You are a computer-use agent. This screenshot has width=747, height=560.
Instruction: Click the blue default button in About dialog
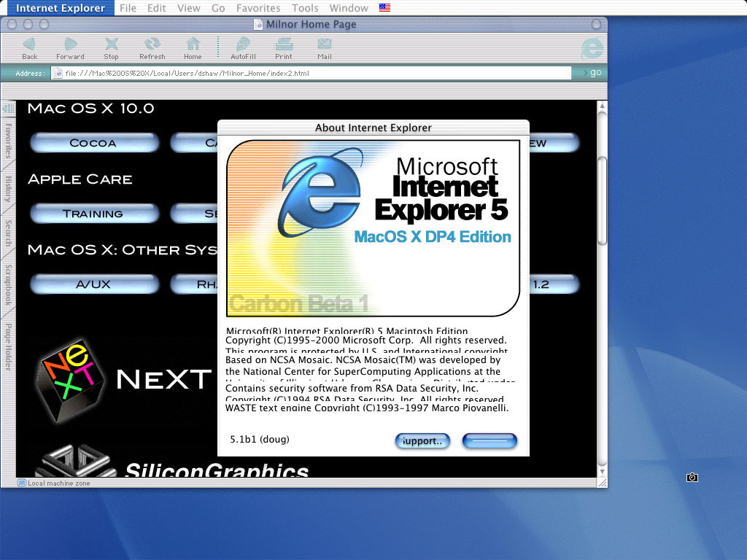pyautogui.click(x=489, y=441)
